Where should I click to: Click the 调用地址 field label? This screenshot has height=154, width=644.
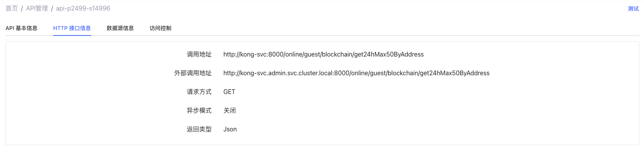click(199, 54)
